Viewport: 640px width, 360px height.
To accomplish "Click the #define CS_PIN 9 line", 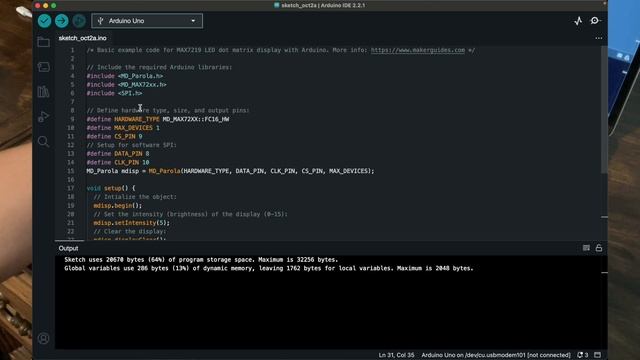I will coord(114,136).
